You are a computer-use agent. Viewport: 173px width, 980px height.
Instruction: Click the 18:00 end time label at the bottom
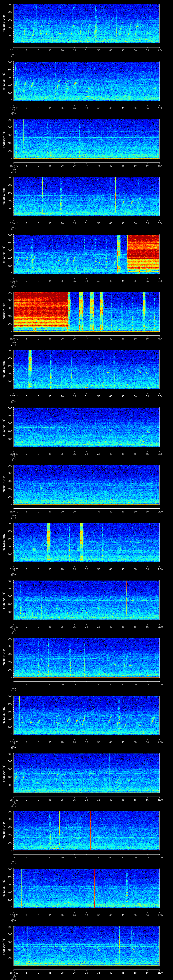pyautogui.click(x=160, y=972)
